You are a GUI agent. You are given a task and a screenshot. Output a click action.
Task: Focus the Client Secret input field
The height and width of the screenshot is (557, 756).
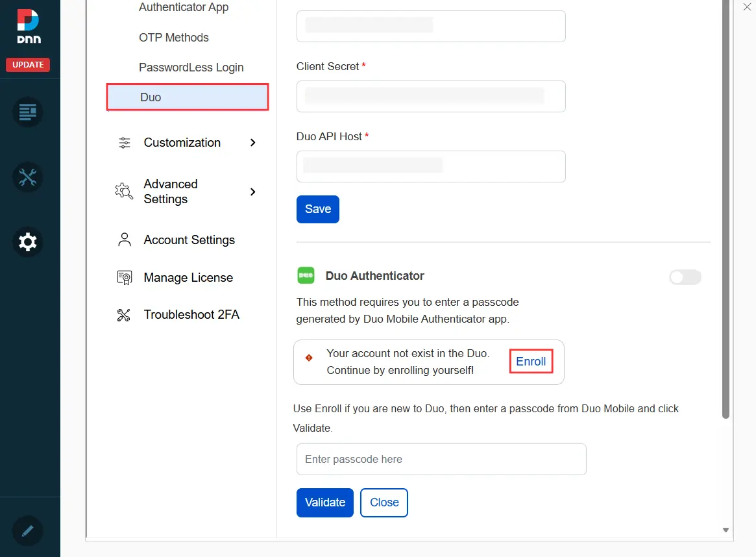pyautogui.click(x=431, y=97)
